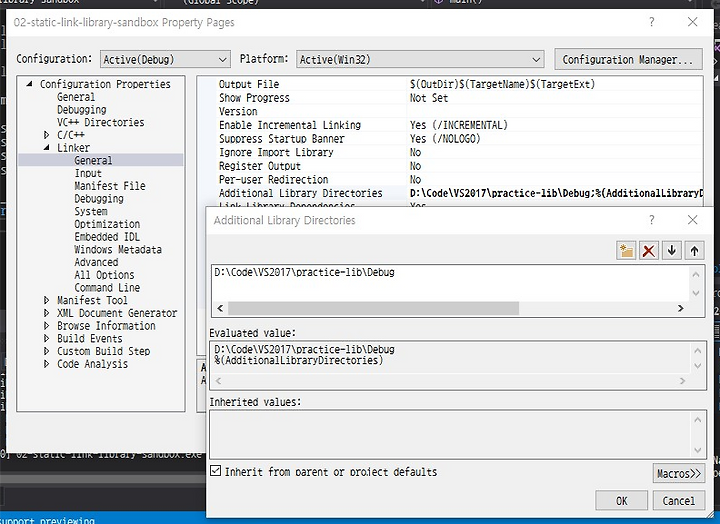Expand the Manifest Tool node
Image resolution: width=720 pixels, height=524 pixels.
pos(46,300)
